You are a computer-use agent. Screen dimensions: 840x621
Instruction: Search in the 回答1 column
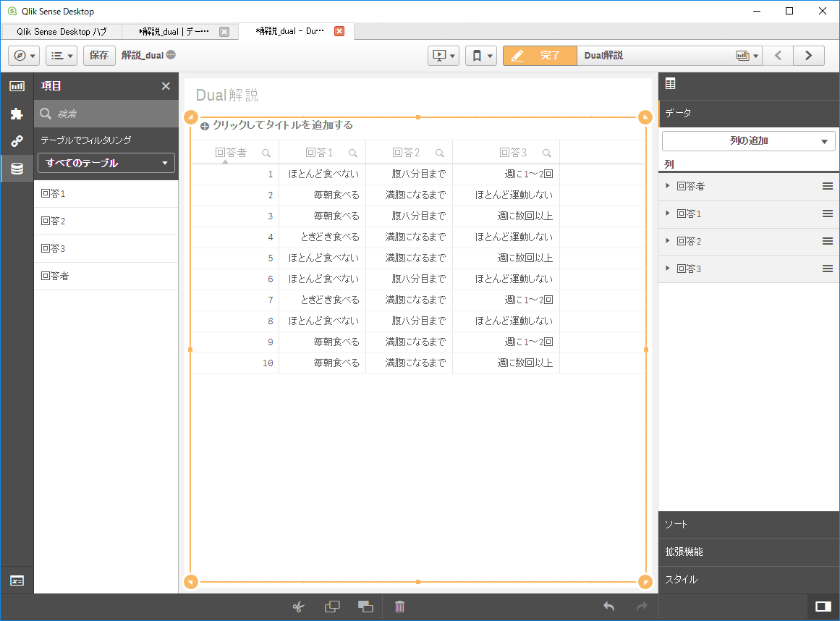click(353, 153)
